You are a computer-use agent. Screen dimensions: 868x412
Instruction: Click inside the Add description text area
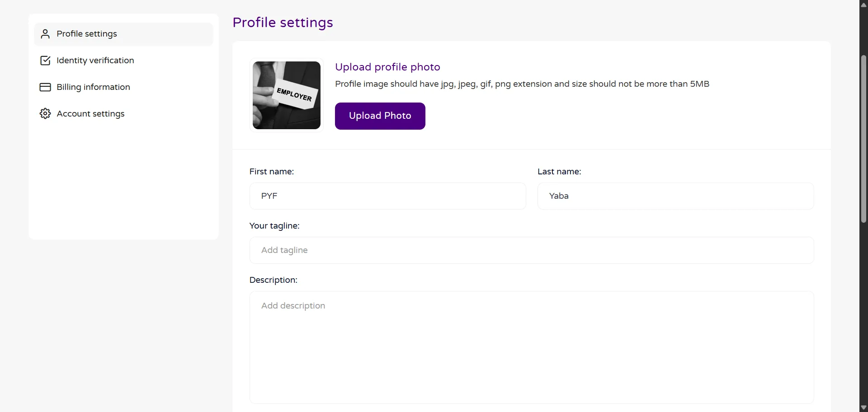(x=532, y=347)
